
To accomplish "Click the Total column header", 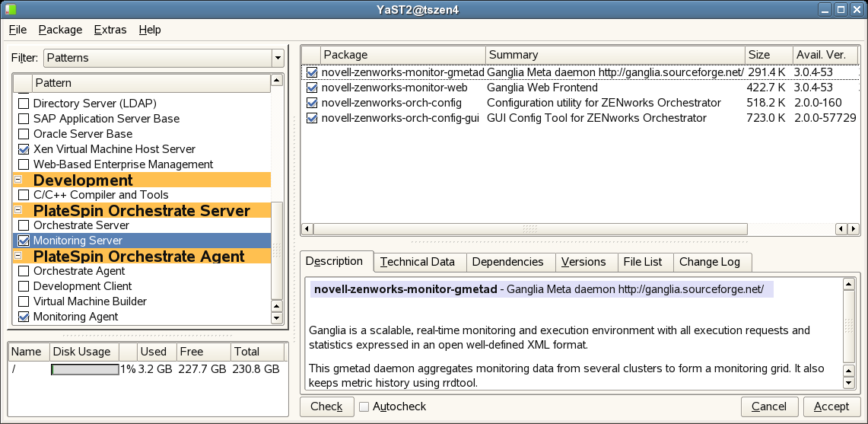I will pyautogui.click(x=257, y=352).
